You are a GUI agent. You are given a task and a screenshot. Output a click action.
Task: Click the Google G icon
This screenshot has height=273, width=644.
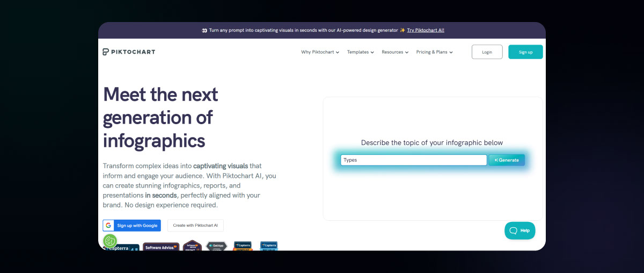pos(108,225)
